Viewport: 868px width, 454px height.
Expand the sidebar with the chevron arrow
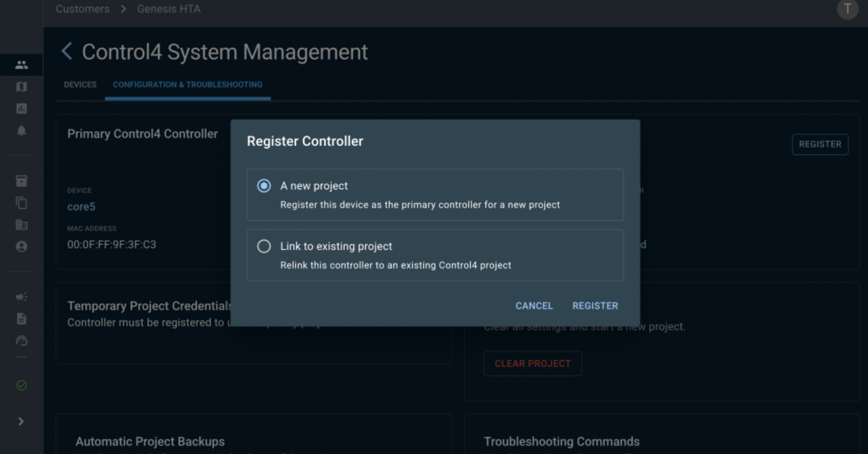21,421
